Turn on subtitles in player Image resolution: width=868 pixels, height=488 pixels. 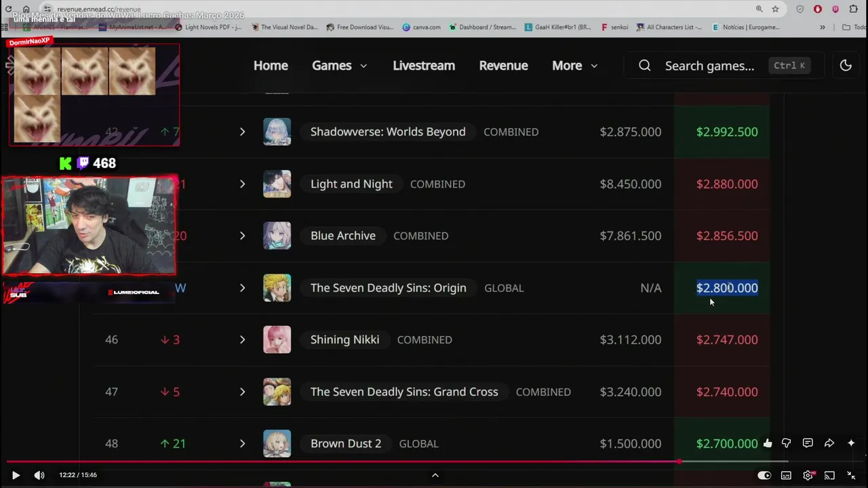point(786,475)
